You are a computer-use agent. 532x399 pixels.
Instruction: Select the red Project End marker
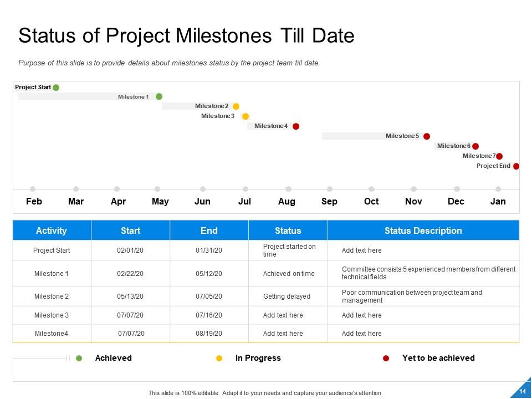point(516,166)
